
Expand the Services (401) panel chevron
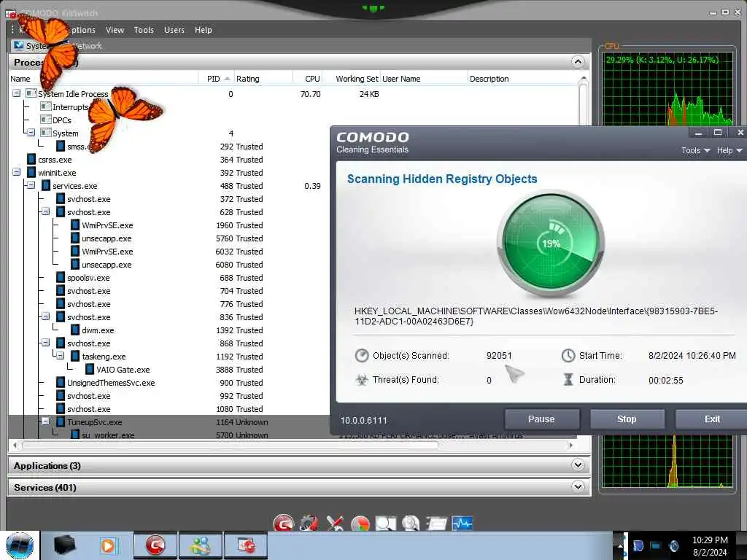point(578,486)
